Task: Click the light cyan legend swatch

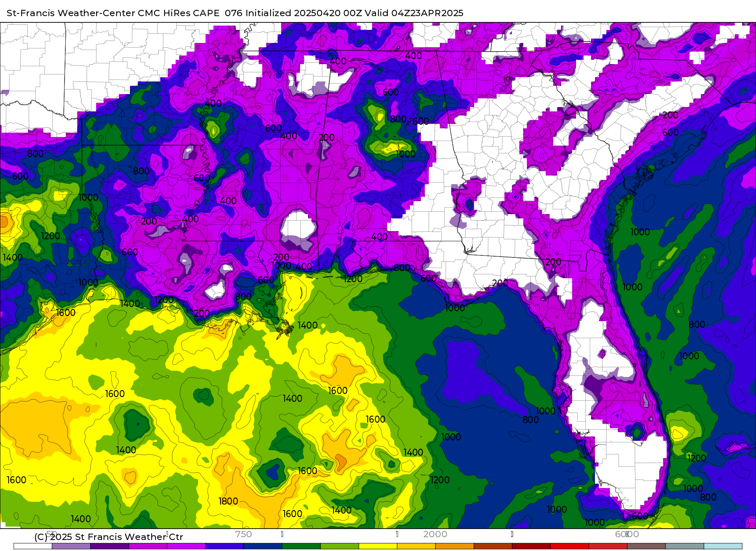Action: coord(723,546)
